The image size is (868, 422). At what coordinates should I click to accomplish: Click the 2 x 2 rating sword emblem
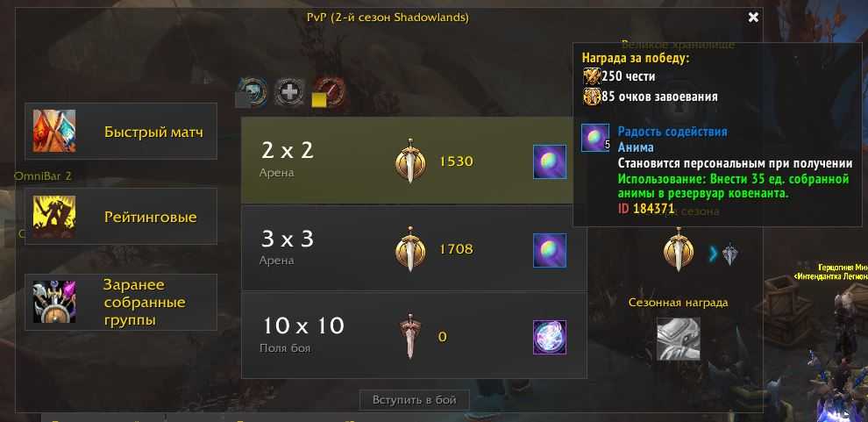(x=410, y=161)
